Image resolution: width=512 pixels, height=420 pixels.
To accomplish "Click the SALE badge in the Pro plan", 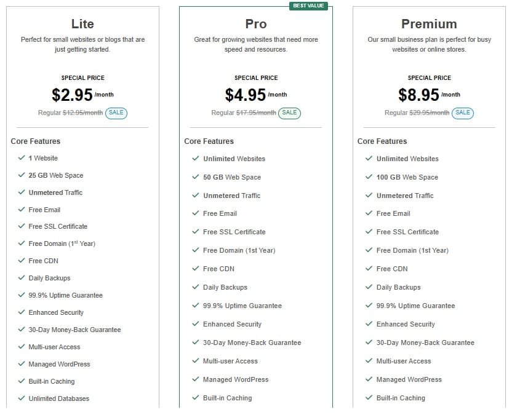I will [x=289, y=113].
